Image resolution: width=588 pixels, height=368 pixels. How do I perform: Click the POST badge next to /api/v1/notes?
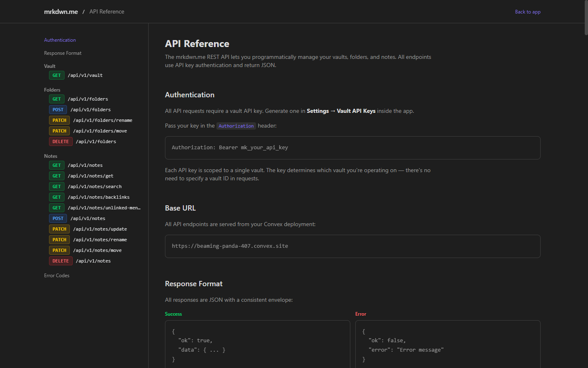(x=58, y=218)
